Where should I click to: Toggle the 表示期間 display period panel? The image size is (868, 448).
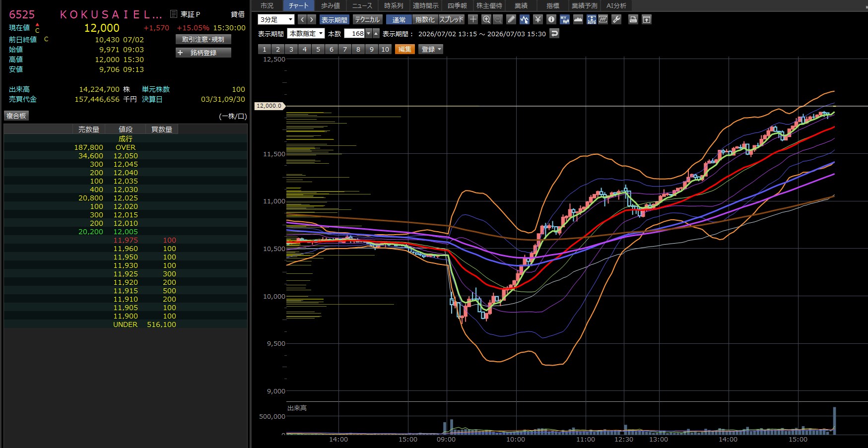(334, 19)
